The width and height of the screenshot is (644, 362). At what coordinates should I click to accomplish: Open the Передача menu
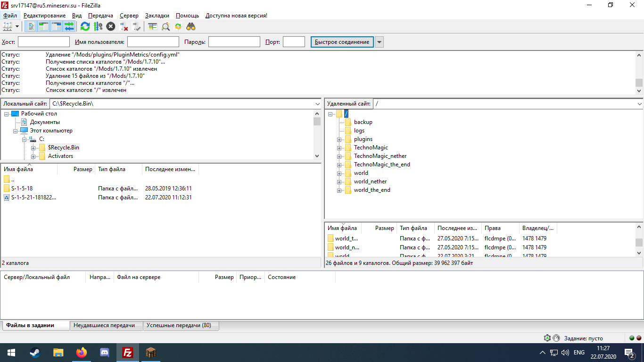click(x=101, y=16)
